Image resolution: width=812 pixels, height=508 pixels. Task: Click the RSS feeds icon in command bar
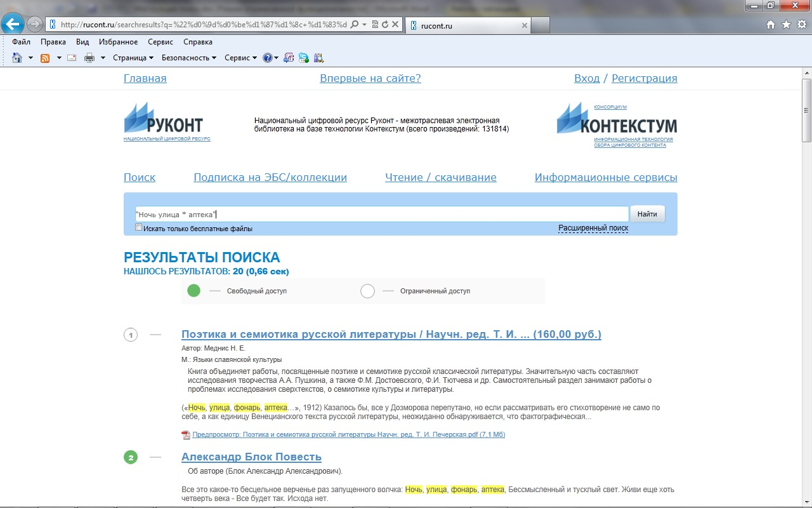pyautogui.click(x=45, y=58)
